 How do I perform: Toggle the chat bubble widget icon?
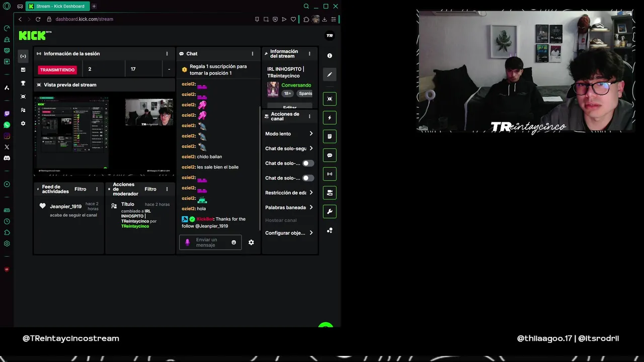[330, 155]
